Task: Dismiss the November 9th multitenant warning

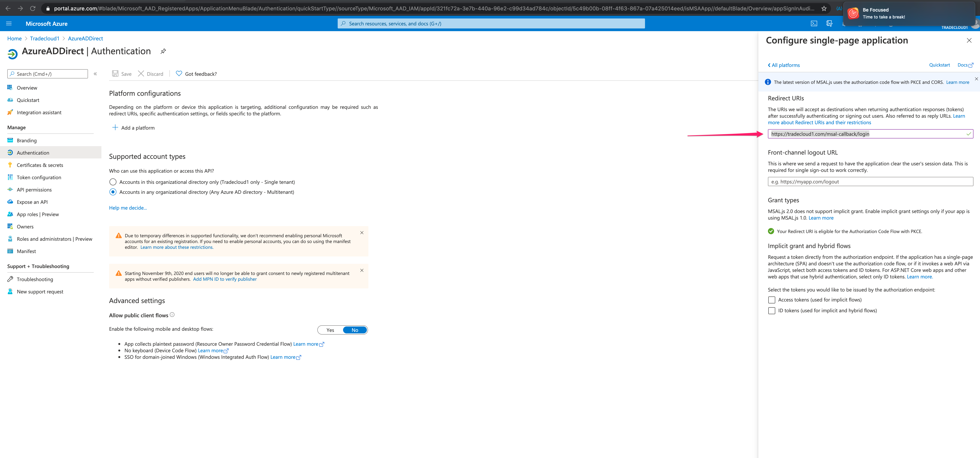Action: [x=362, y=270]
